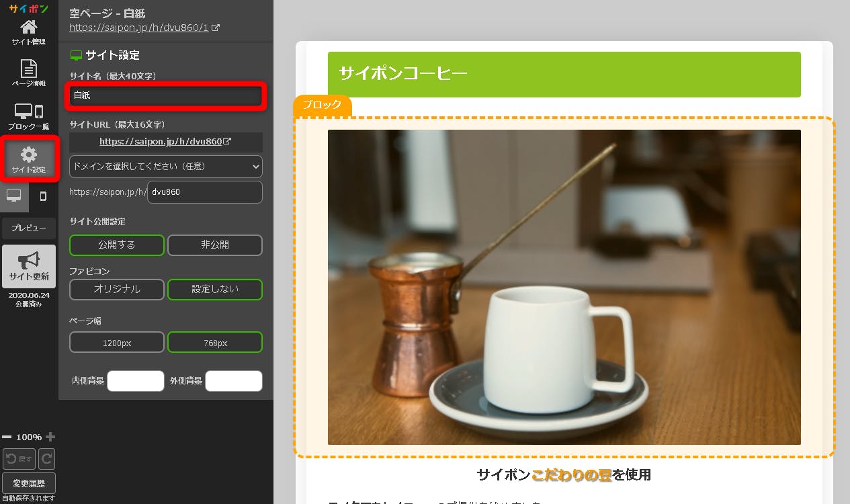
Task: Click the サイト更新 megaphone button
Action: pyautogui.click(x=29, y=266)
